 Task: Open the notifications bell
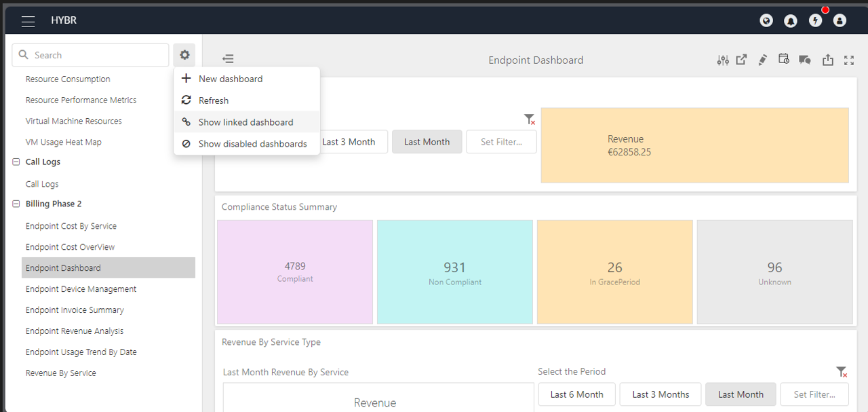click(x=791, y=21)
